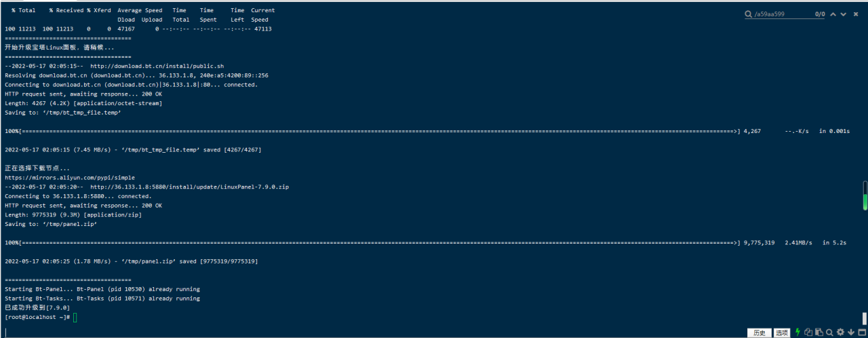Screen dimensions: 868x338
Task: Click the paste clipboard icon
Action: [818, 333]
